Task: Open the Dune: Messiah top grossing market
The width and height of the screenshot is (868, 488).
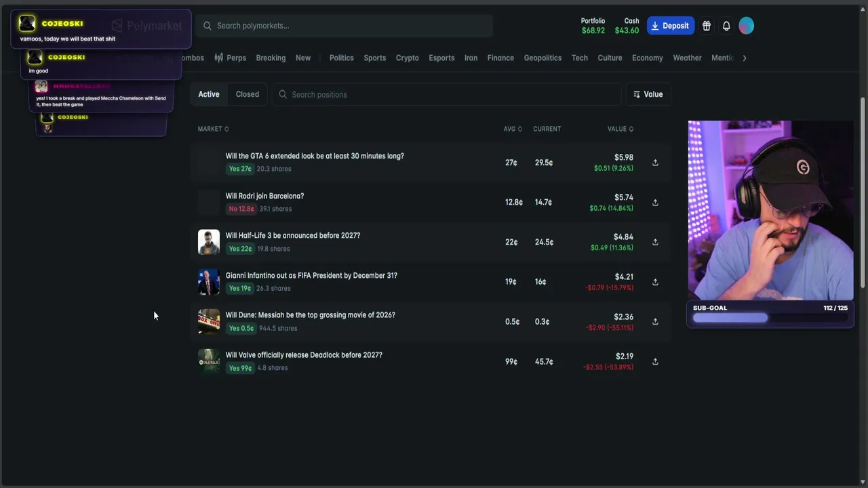Action: [311, 314]
